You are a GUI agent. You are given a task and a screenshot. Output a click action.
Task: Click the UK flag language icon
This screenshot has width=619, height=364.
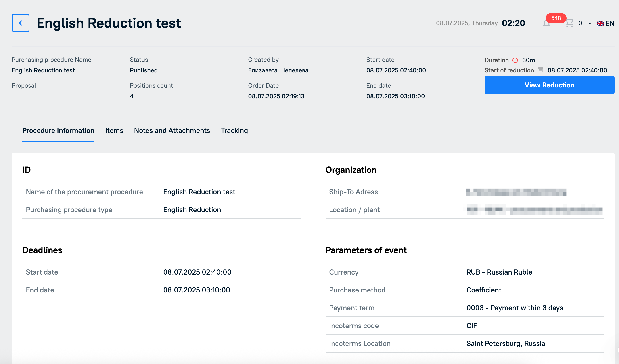click(600, 24)
